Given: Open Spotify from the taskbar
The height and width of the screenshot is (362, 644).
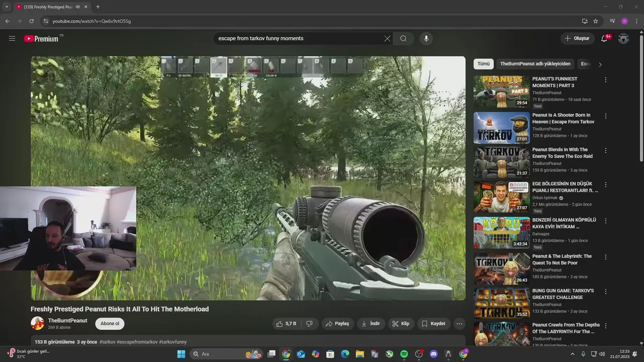Looking at the screenshot, I should 404,354.
